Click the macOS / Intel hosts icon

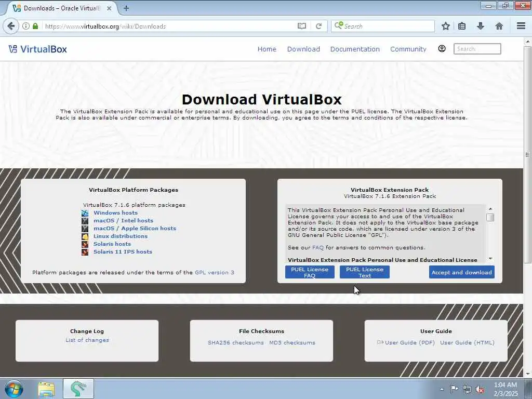click(x=85, y=221)
